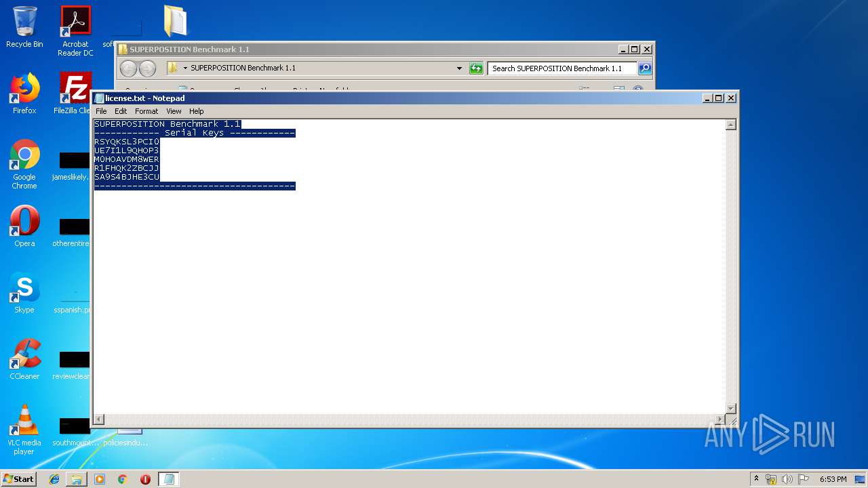
Task: Open VLC media player shortcut
Action: (24, 430)
